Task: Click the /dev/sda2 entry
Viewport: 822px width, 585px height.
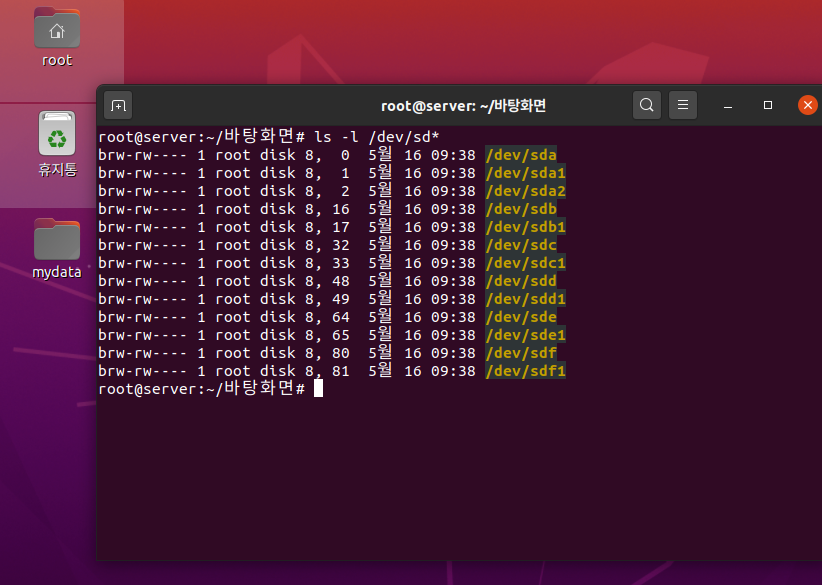Action: pos(526,191)
